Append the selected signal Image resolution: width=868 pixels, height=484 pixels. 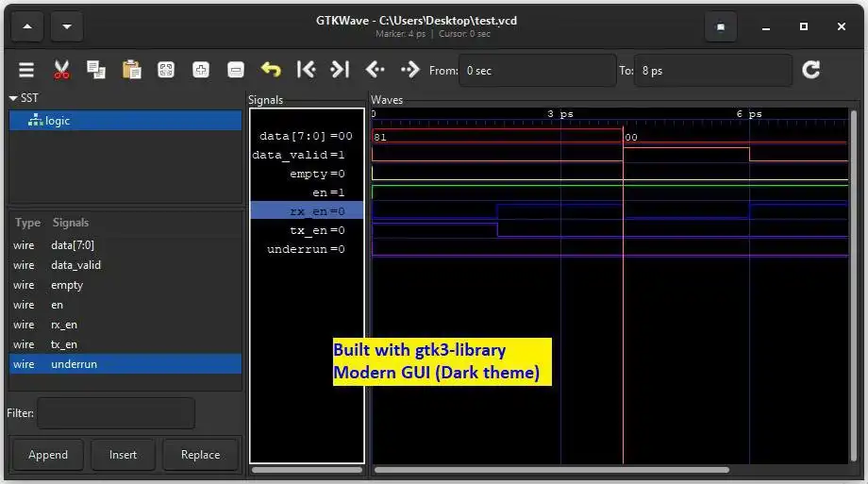(x=47, y=455)
